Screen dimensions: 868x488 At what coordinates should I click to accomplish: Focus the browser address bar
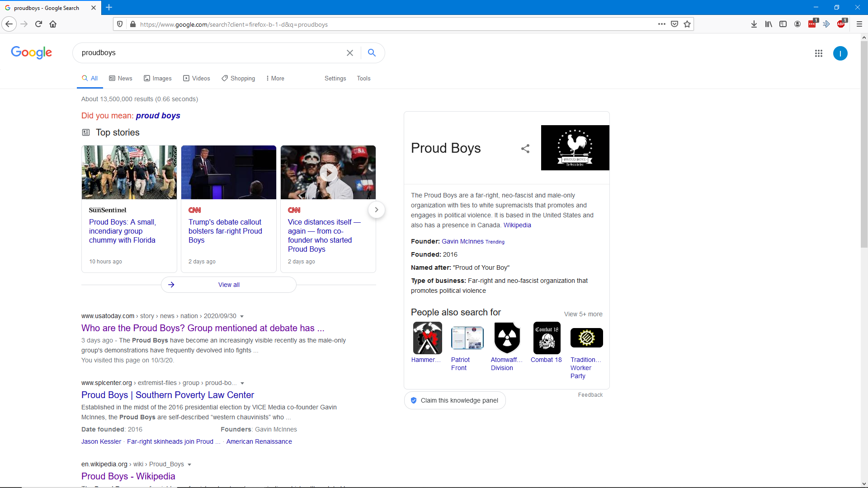click(x=398, y=24)
